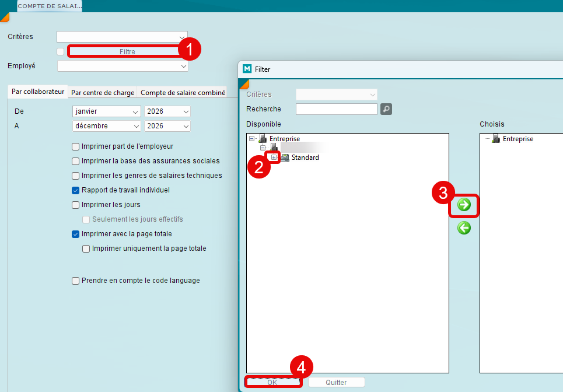Viewport: 563px width, 392px height.
Task: Expand the Standard tree node
Action: [x=274, y=157]
